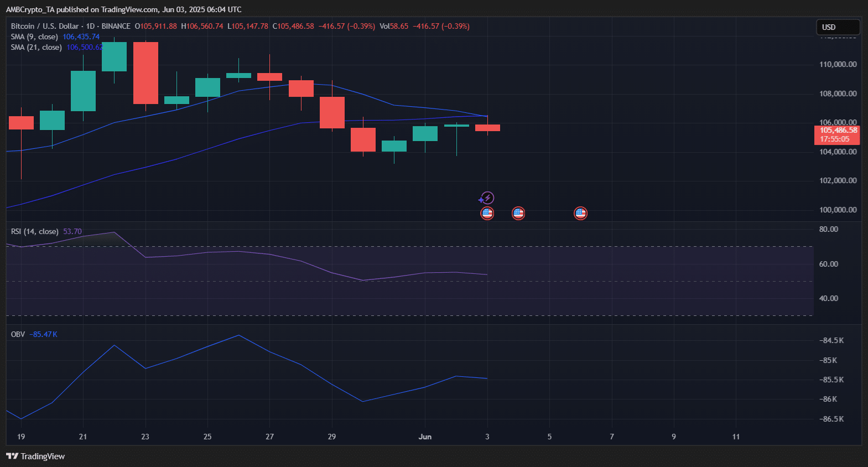Click the 21 date label on time axis
Viewport: 868px width, 467px height.
point(83,437)
